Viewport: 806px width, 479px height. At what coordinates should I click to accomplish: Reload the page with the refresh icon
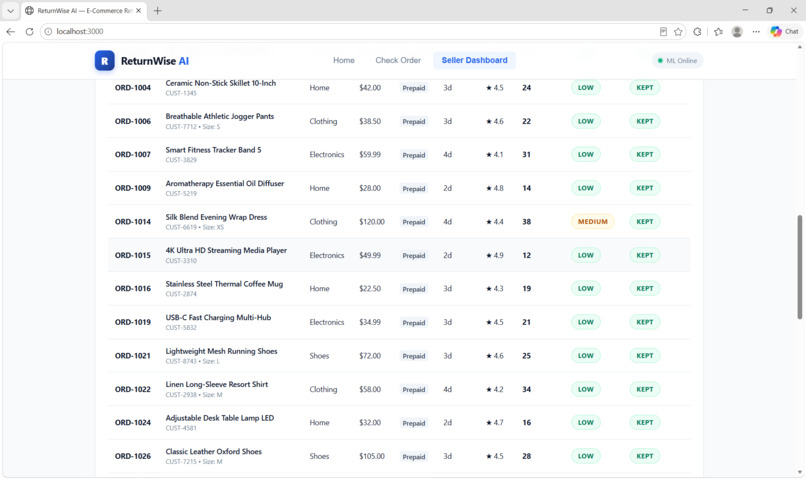point(29,31)
